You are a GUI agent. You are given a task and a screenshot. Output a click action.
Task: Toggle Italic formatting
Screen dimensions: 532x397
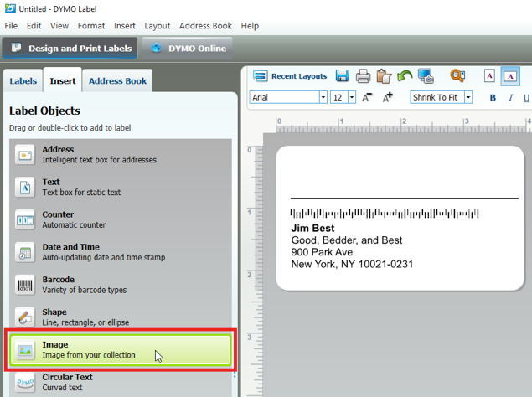coord(511,98)
